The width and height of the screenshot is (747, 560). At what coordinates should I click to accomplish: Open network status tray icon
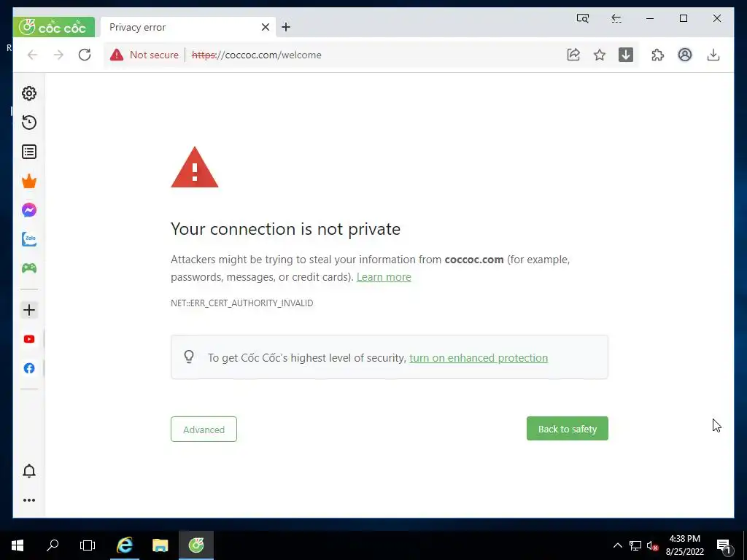pos(635,545)
